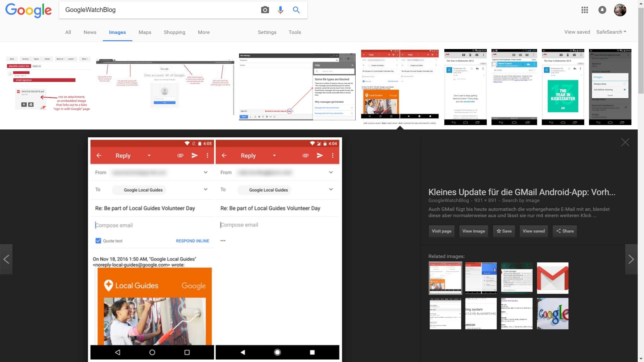Expand the SafeSearch dropdown

click(611, 32)
